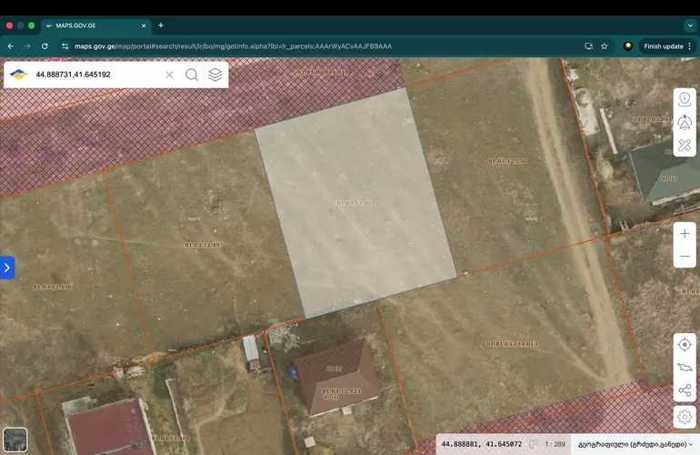Open map settings gear icon
Viewport: 700px width, 455px height.
click(684, 415)
